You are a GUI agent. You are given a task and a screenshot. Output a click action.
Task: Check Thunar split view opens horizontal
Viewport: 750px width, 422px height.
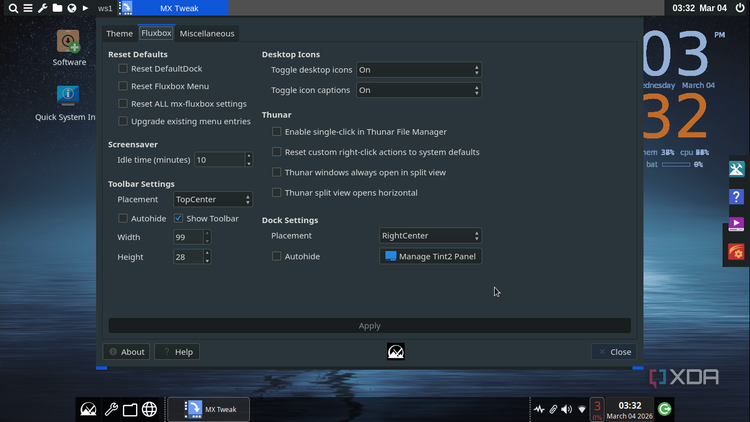[276, 192]
